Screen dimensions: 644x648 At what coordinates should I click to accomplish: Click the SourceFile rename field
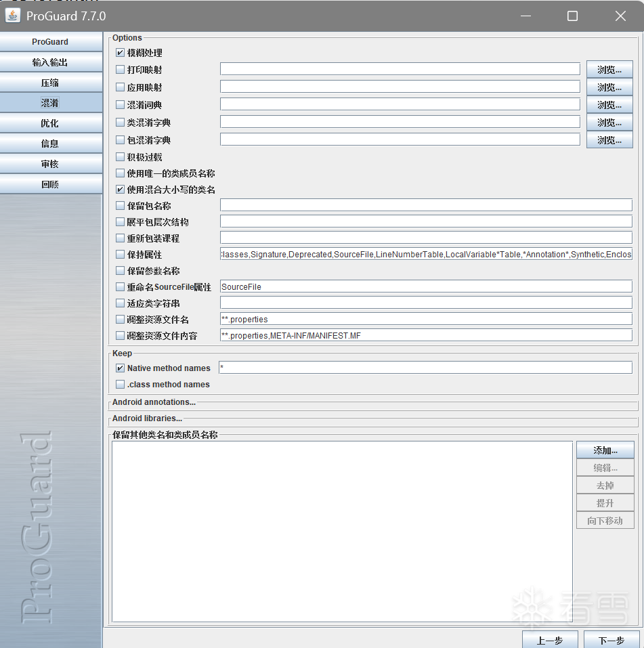pos(426,286)
